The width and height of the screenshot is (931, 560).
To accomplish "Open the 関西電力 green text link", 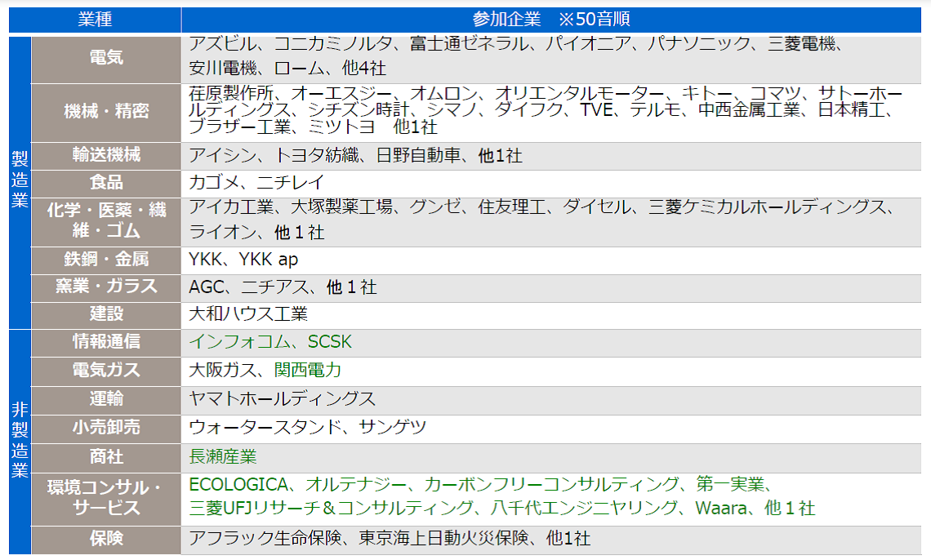I will click(308, 371).
